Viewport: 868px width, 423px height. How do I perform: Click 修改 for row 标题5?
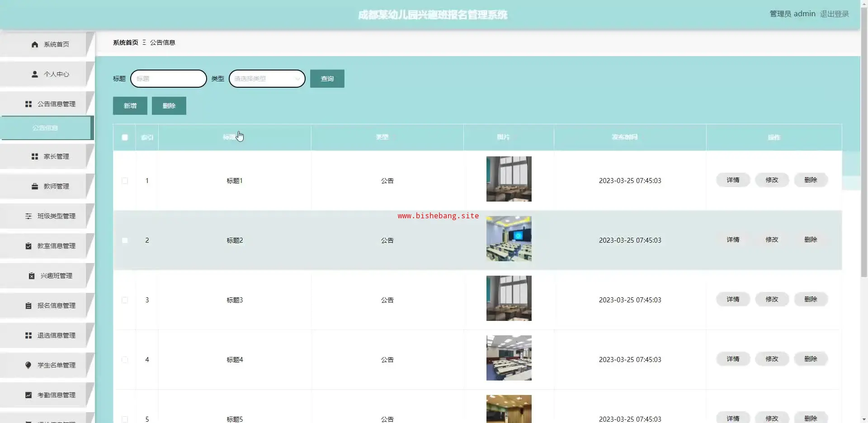point(772,418)
